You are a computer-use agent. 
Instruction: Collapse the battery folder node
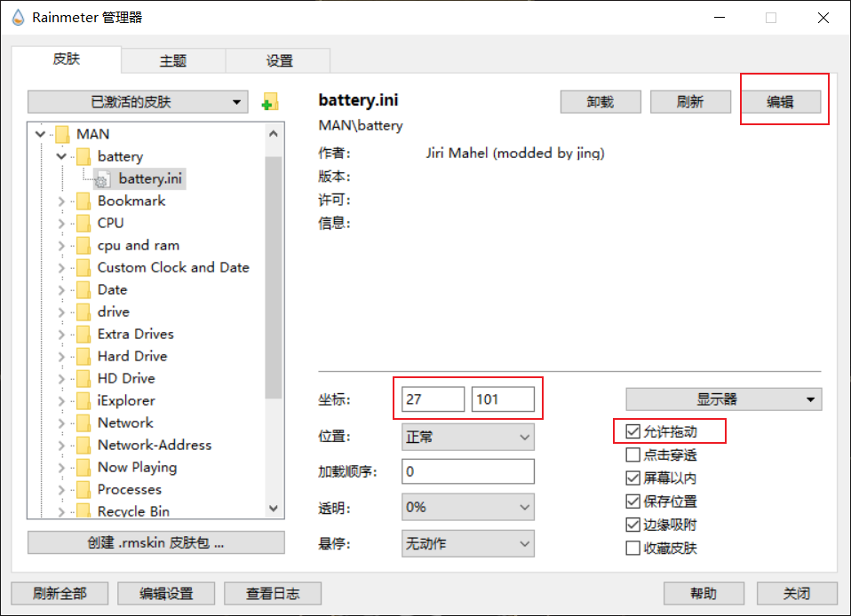[x=61, y=156]
